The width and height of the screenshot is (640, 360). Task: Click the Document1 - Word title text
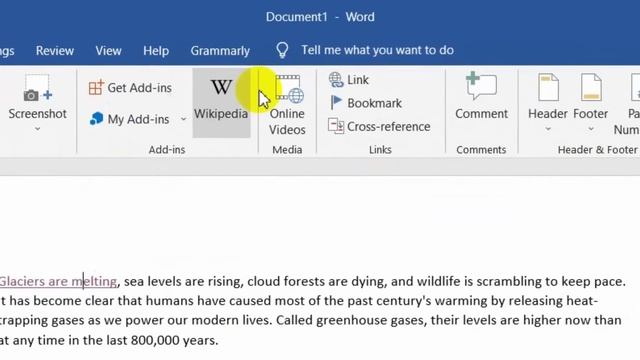(x=320, y=17)
